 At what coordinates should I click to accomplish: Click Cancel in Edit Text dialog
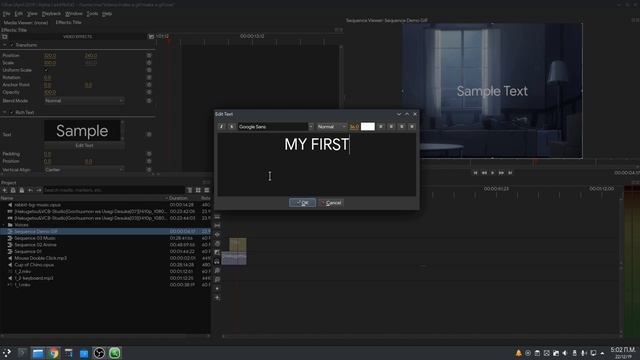[x=331, y=203]
